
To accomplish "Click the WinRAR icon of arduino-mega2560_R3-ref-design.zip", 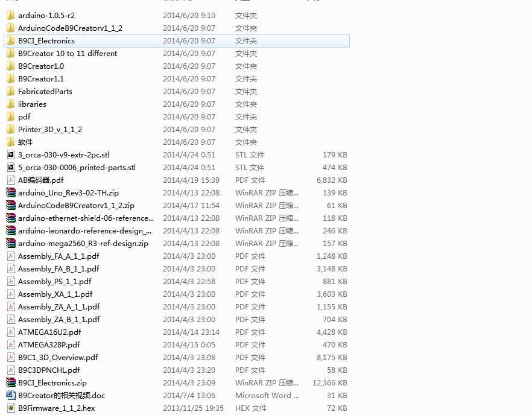I will click(x=11, y=243).
